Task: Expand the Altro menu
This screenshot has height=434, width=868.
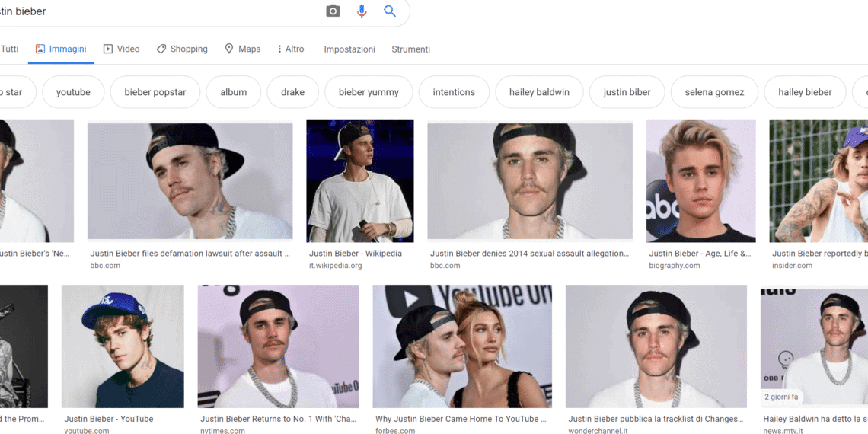Action: (x=290, y=49)
